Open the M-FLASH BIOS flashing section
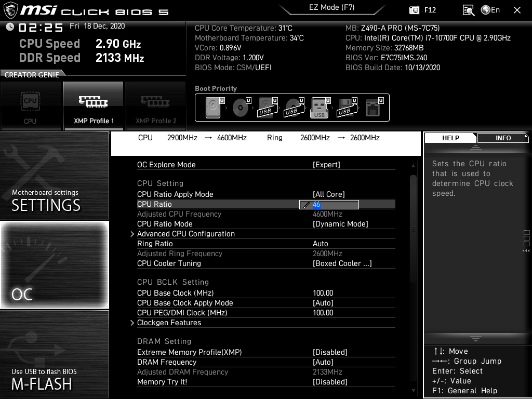 (x=54, y=354)
